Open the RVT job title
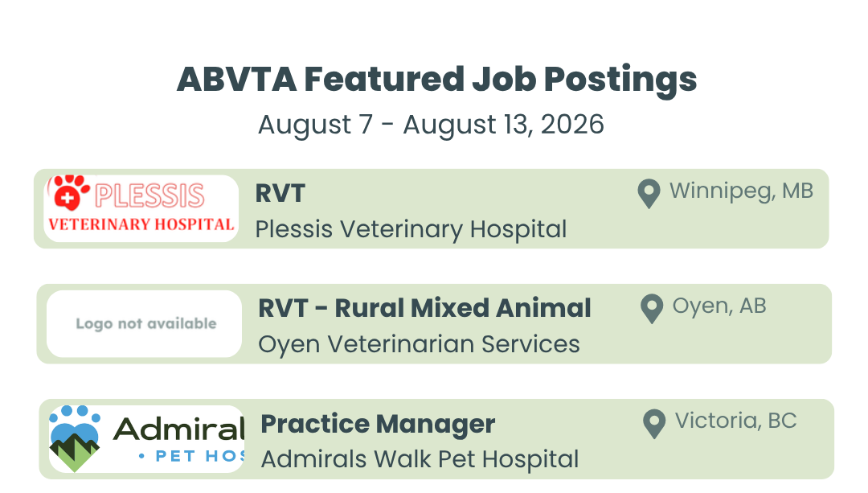The image size is (868, 493). 280,194
